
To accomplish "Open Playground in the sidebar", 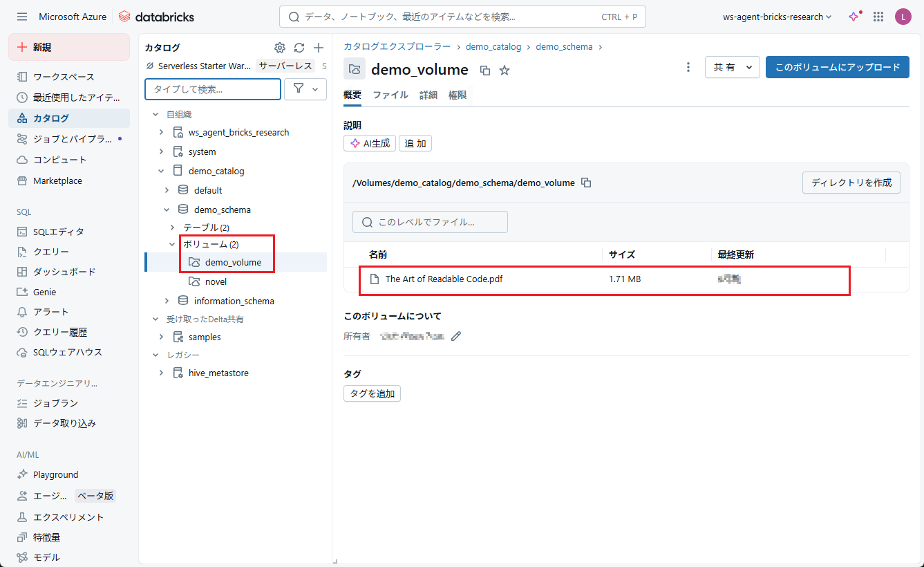I will tap(69, 475).
